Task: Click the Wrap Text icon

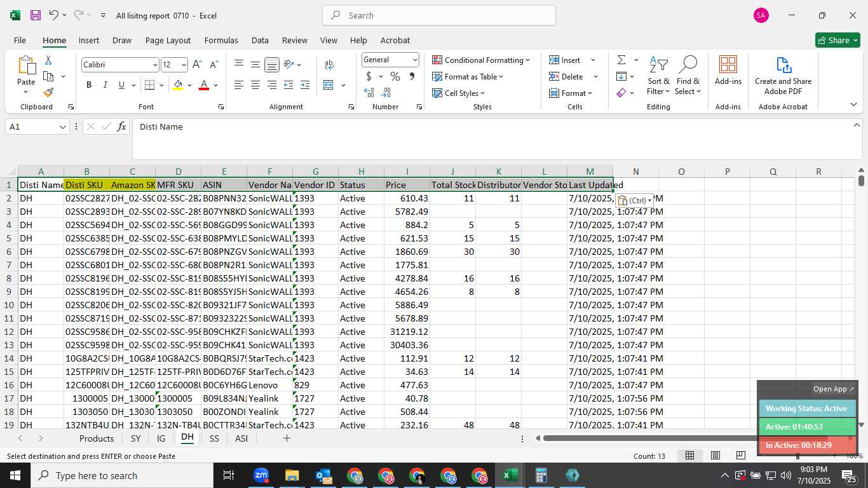Action: pos(329,65)
